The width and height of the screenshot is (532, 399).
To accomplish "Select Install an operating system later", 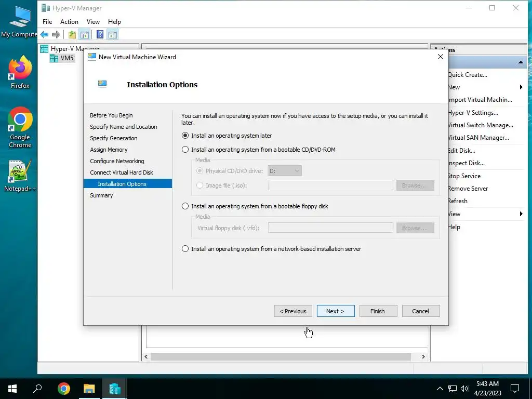I will 185,136.
